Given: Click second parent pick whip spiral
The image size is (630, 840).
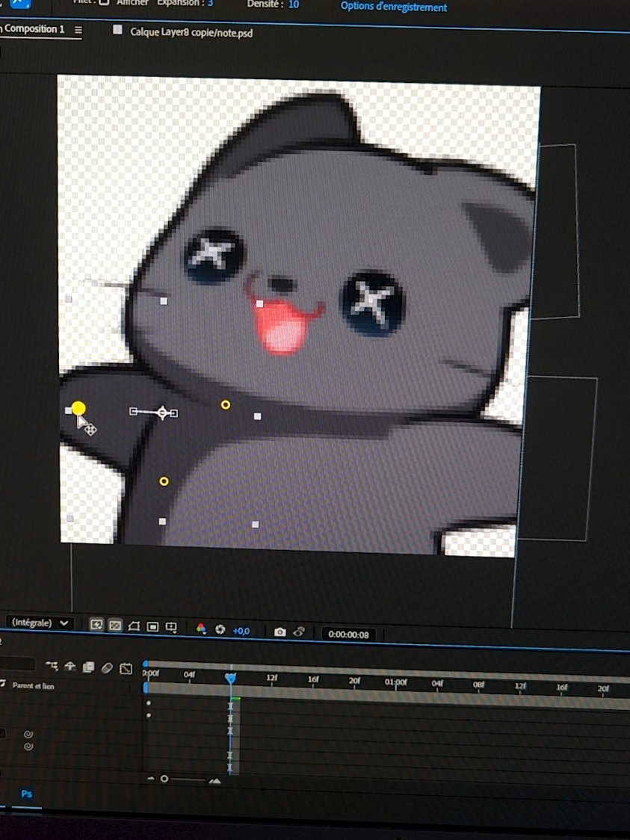Looking at the screenshot, I should pyautogui.click(x=28, y=747).
